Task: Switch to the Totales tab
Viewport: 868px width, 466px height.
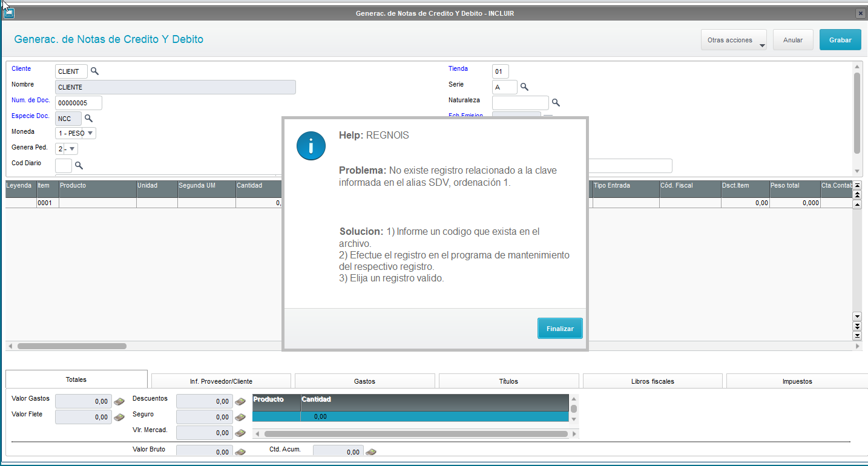Action: [x=76, y=379]
